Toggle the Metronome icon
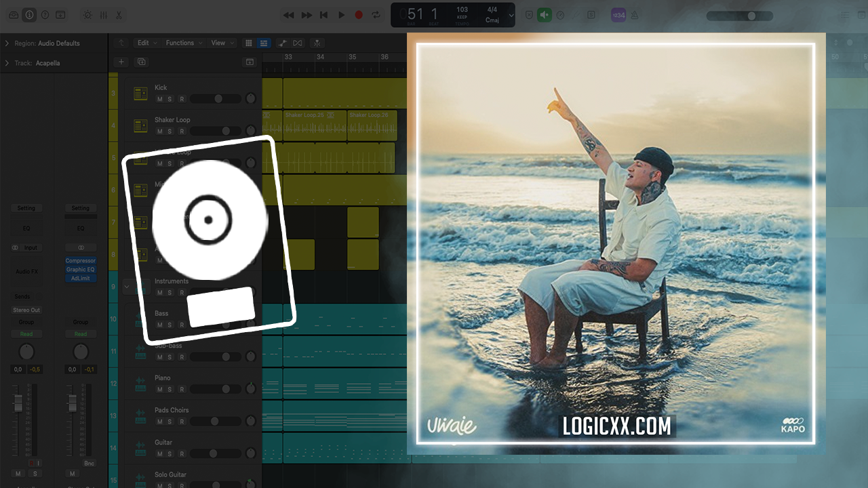Viewport: 868px width, 488px height. pos(634,15)
